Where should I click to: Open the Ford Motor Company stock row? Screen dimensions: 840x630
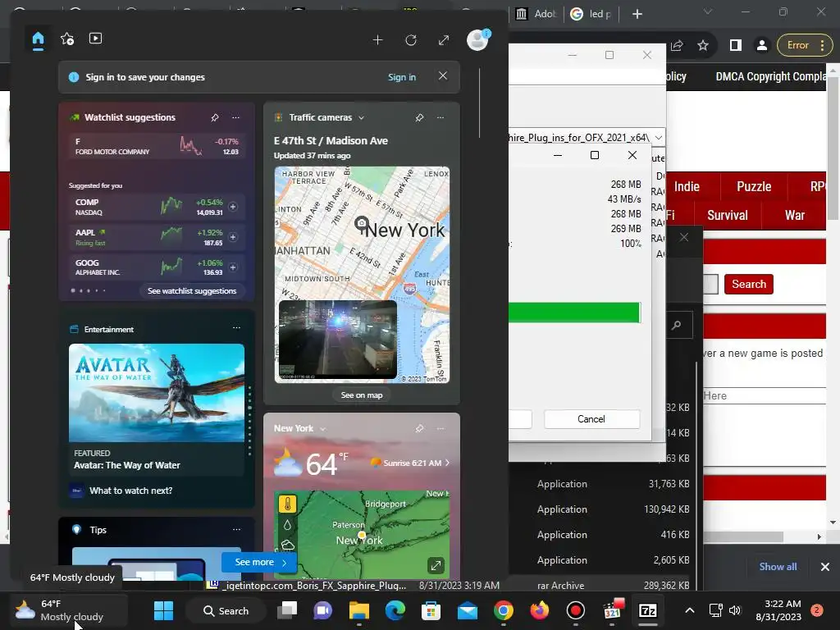click(x=157, y=146)
